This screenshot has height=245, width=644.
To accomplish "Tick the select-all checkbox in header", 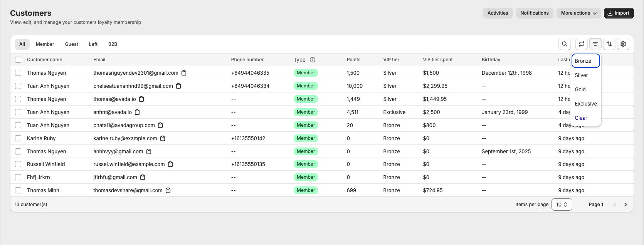I will coord(18,60).
